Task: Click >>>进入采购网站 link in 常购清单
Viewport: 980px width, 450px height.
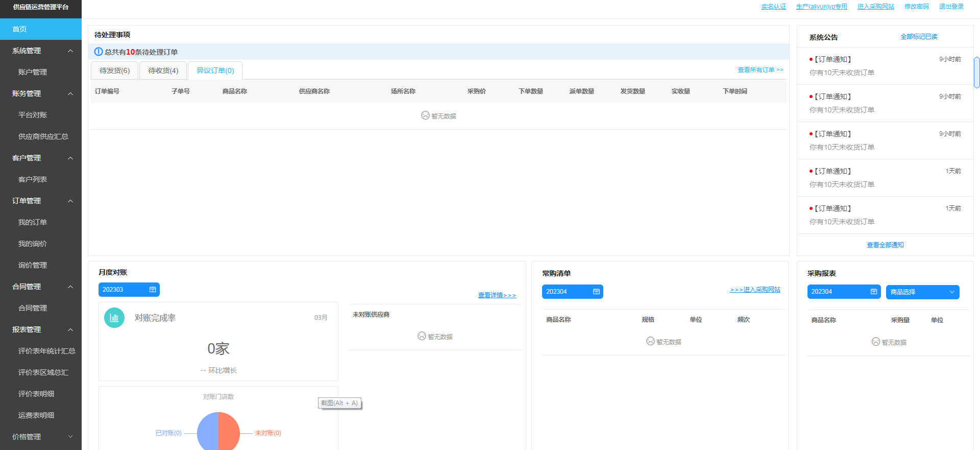Action: (755, 290)
